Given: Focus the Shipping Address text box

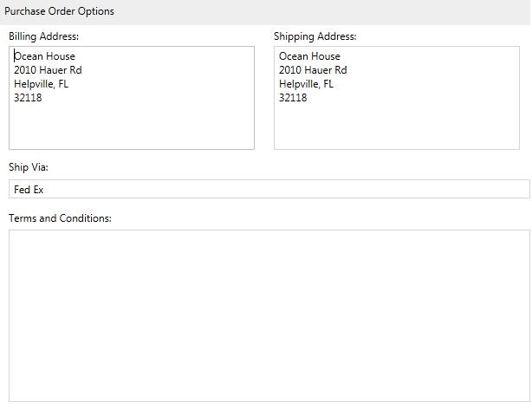Looking at the screenshot, I should pyautogui.click(x=397, y=98).
